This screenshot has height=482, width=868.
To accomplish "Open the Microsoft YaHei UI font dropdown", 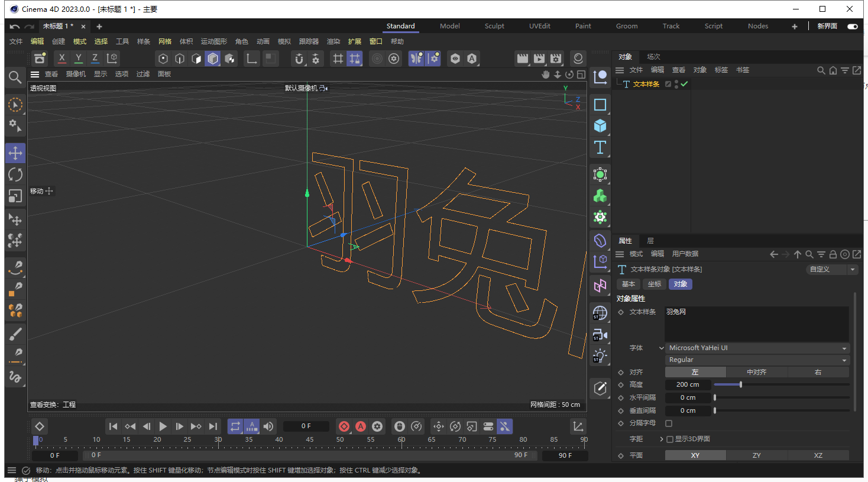I will click(x=757, y=348).
